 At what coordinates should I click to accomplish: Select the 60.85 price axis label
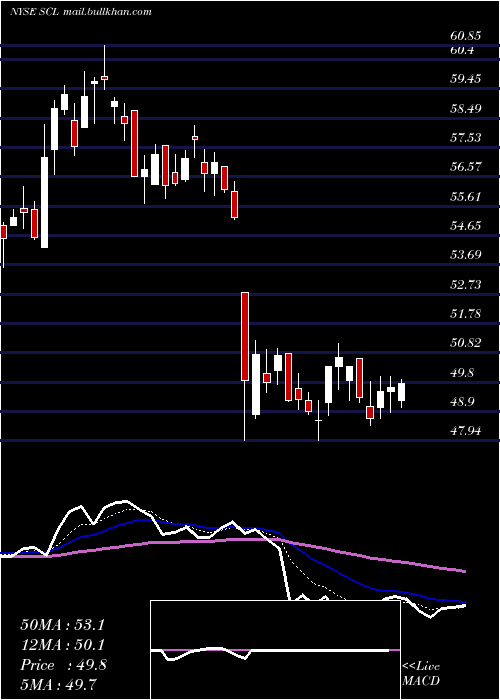(x=466, y=37)
